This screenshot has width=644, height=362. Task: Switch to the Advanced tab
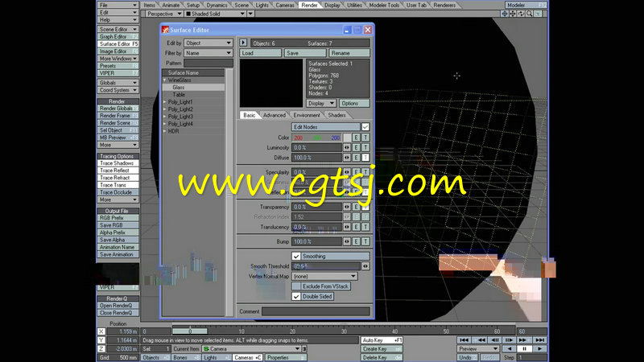coord(275,115)
